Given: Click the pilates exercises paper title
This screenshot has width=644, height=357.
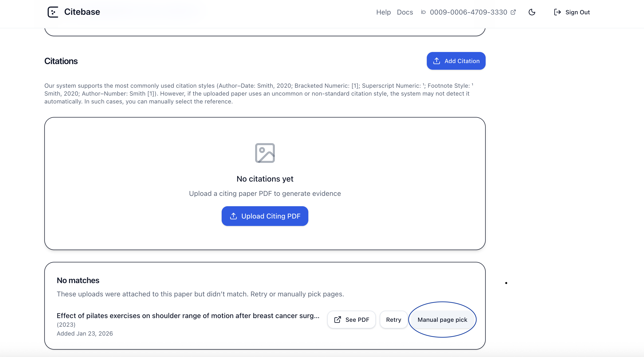Looking at the screenshot, I should (188, 315).
